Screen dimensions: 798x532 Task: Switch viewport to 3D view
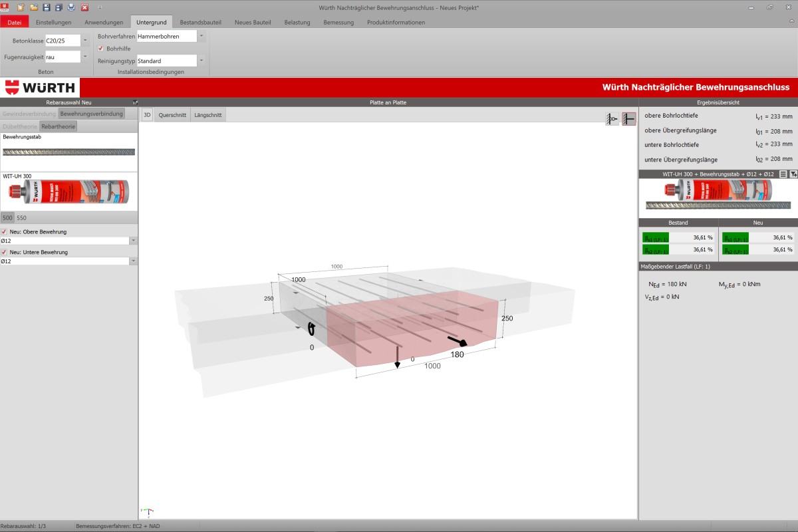[148, 115]
